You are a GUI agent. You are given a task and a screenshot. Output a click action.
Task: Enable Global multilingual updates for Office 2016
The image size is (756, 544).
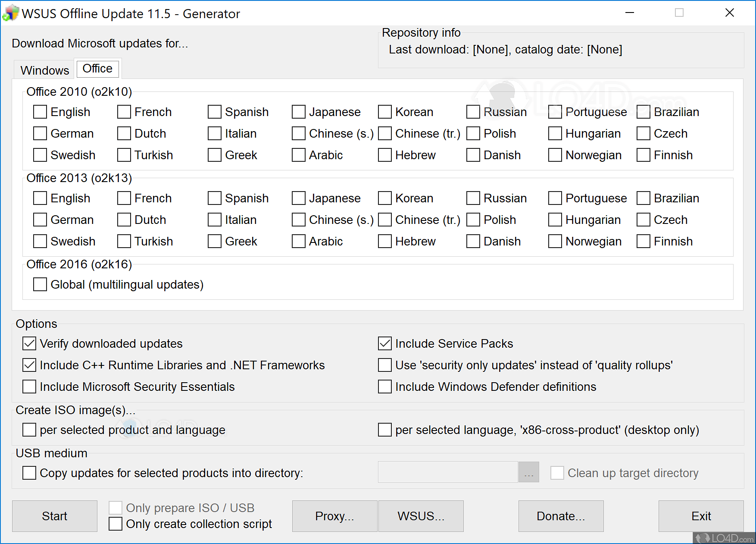[40, 284]
